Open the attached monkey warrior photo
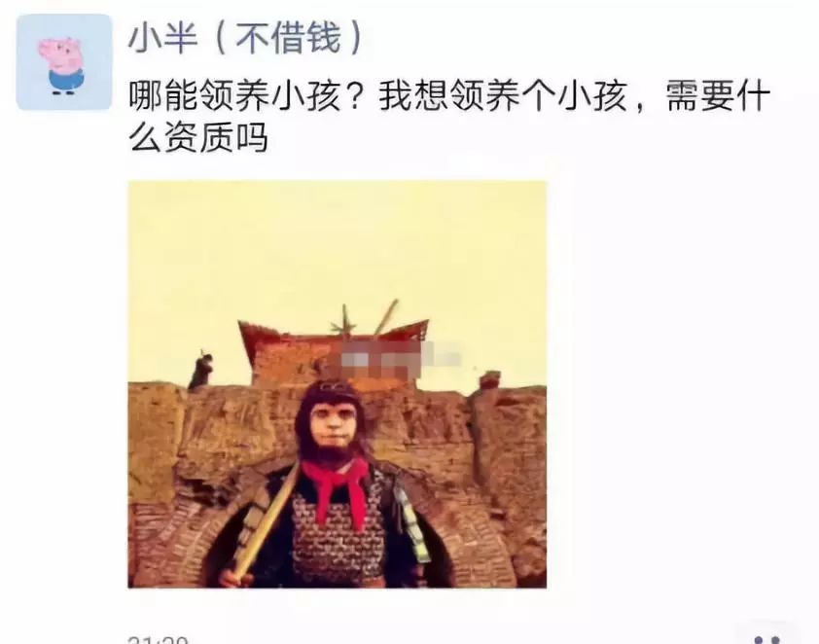The image size is (819, 644). (x=338, y=384)
